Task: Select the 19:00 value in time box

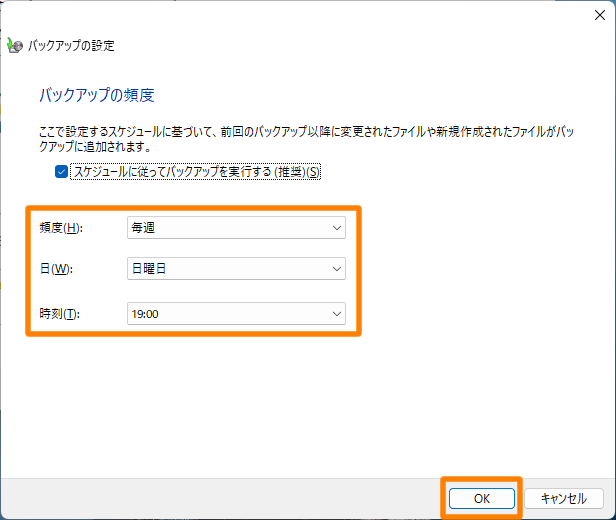Action: 145,314
